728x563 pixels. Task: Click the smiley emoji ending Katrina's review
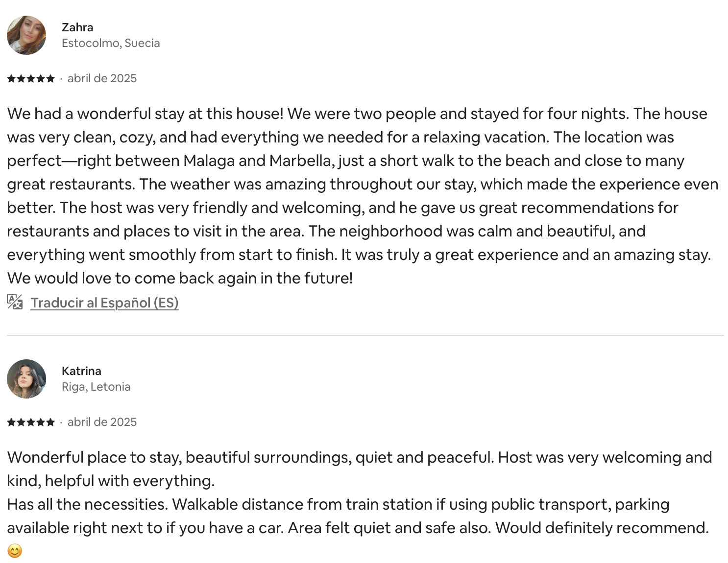tap(15, 551)
